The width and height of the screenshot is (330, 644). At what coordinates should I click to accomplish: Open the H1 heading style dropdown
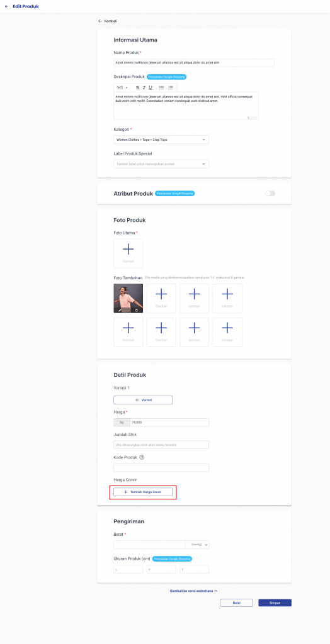coord(123,87)
